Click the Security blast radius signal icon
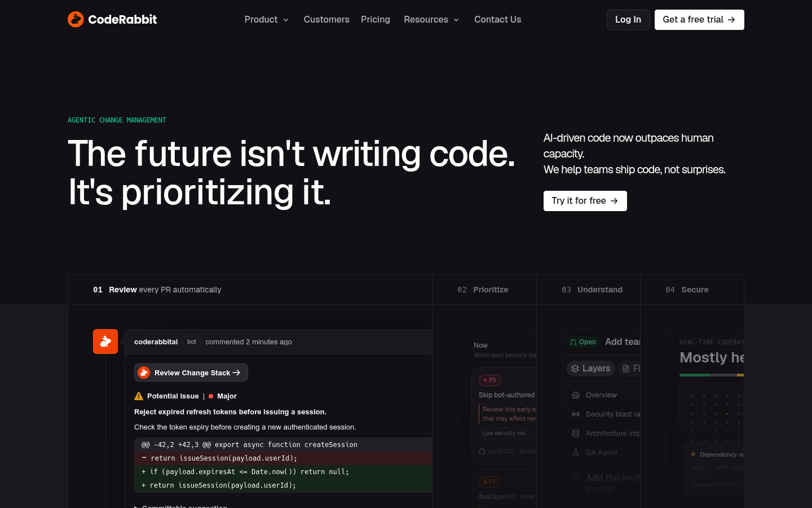 pos(576,414)
